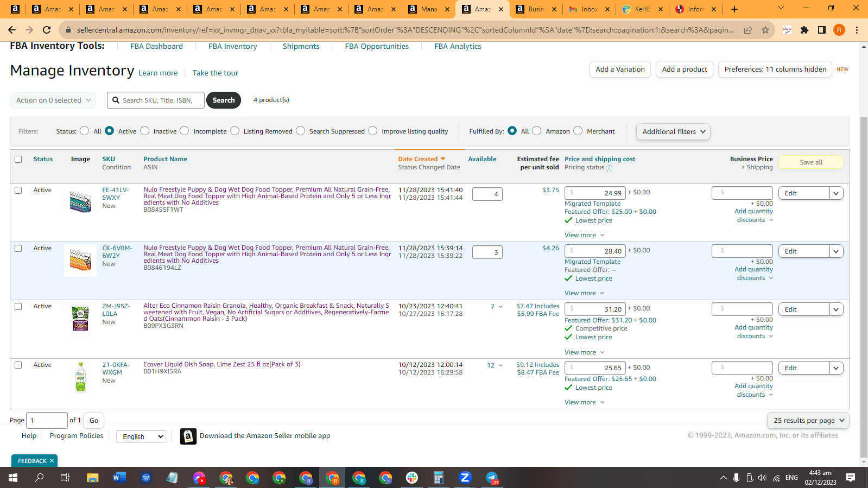Image resolution: width=868 pixels, height=488 pixels.
Task: Open the Chrome profile avatar R
Action: click(x=839, y=30)
